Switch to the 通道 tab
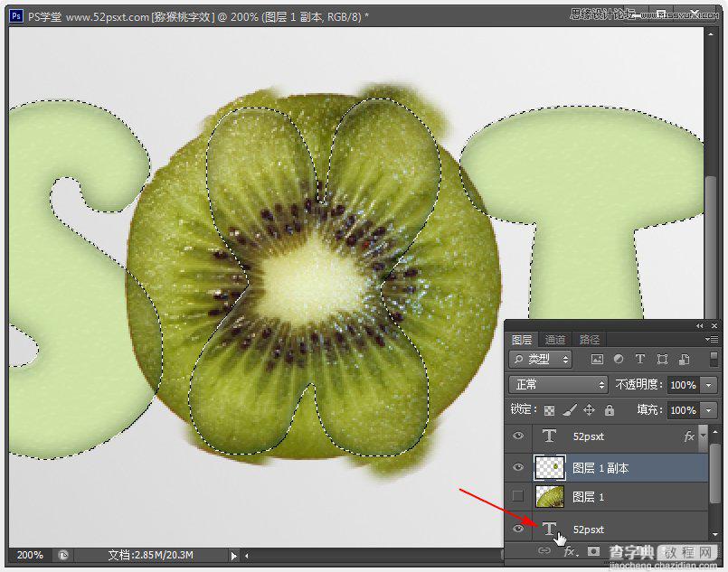Viewport: 728px width, 572px height. click(x=555, y=340)
